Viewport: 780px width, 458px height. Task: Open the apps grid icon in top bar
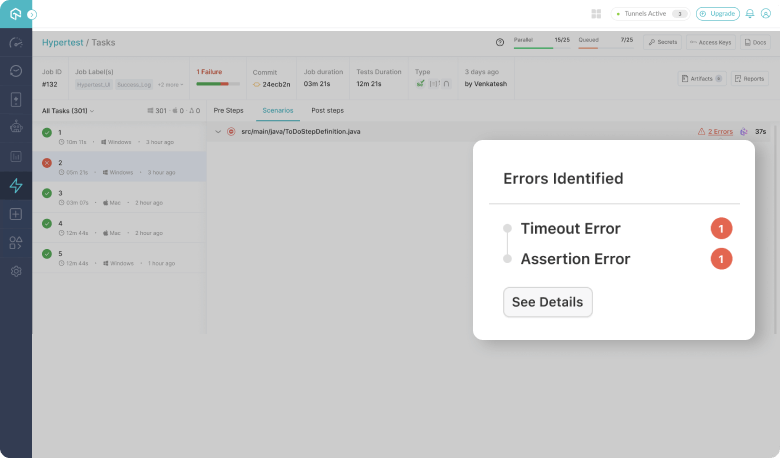(x=596, y=14)
